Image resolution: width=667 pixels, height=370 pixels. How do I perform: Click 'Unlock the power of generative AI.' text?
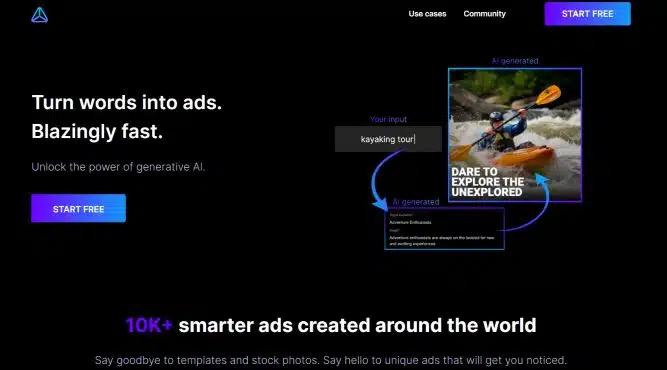coord(118,167)
